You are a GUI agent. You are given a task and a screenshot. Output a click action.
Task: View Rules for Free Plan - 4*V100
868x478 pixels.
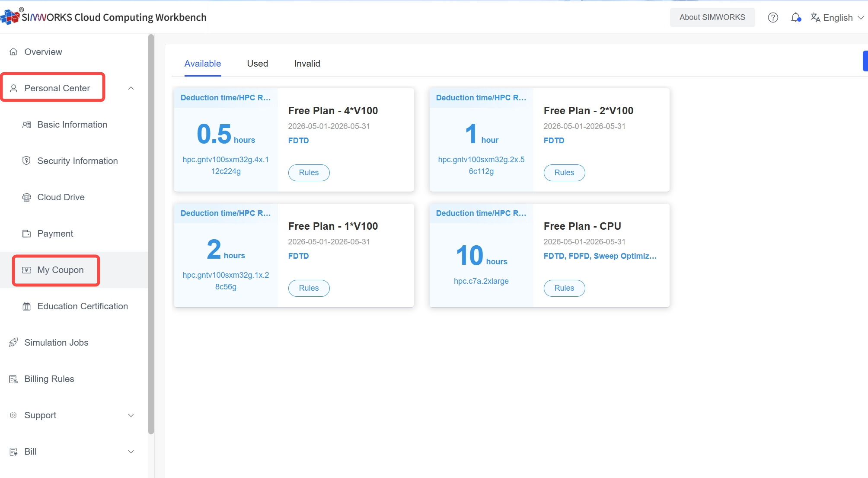point(309,173)
